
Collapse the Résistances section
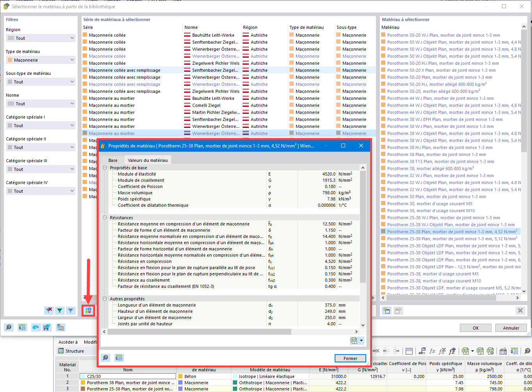pyautogui.click(x=105, y=218)
